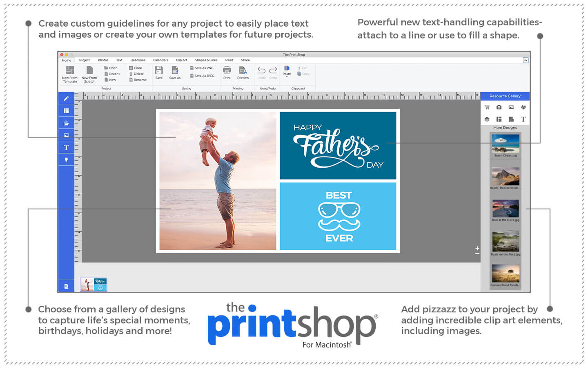Click the stacked-shapes tool in left sidebar
Image resolution: width=588 pixels, height=368 pixels.
(x=66, y=123)
